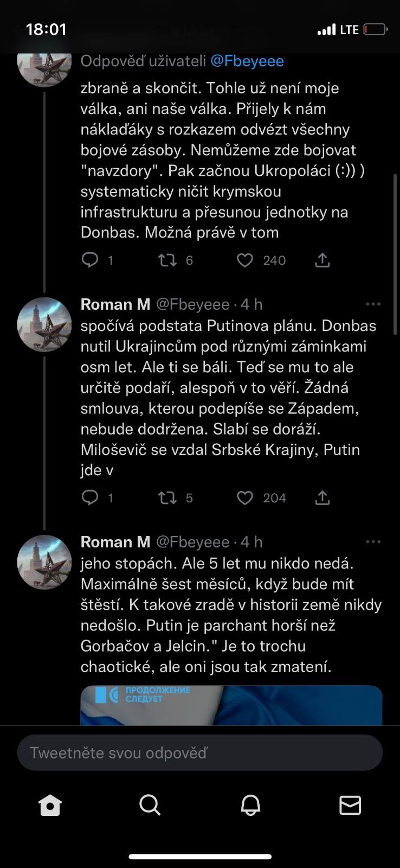Open the Search tab
Image resolution: width=400 pixels, height=868 pixels.
tap(150, 805)
